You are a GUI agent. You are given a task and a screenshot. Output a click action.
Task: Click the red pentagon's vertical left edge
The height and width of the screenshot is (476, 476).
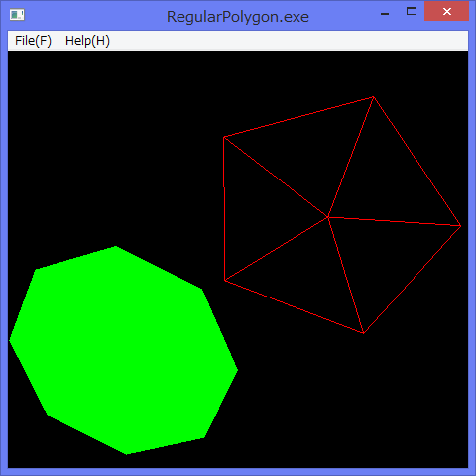coord(224,208)
